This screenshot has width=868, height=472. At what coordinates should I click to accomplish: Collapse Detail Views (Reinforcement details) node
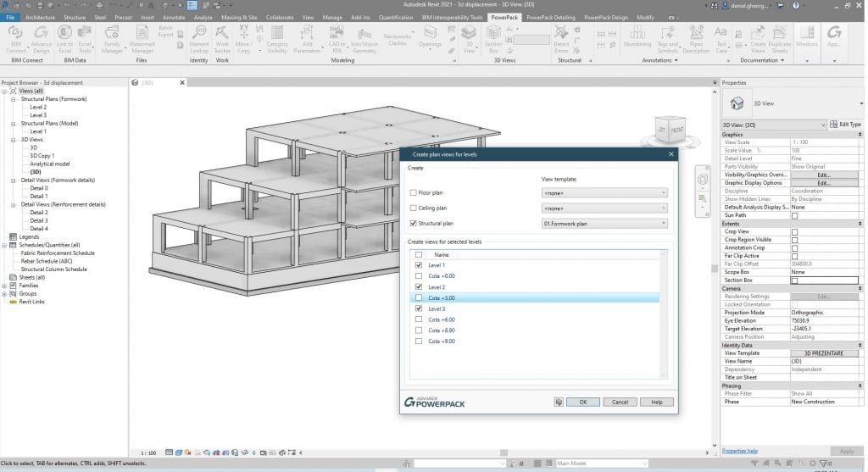(x=14, y=205)
